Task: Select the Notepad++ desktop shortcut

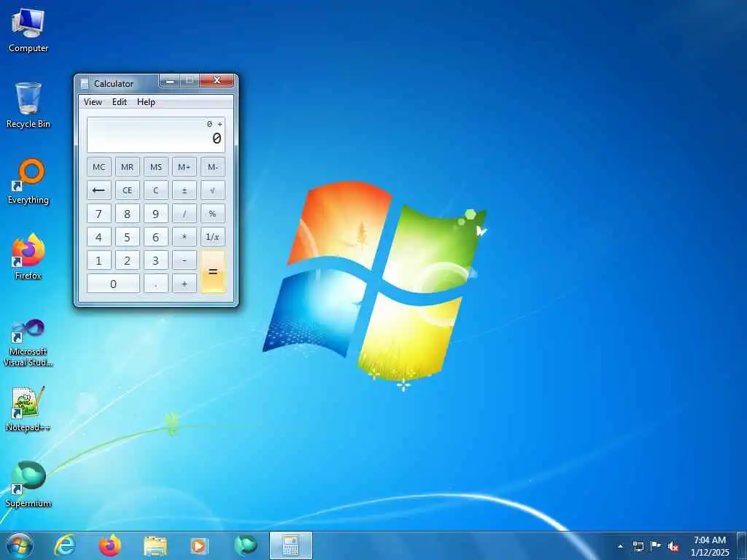Action: point(28,409)
